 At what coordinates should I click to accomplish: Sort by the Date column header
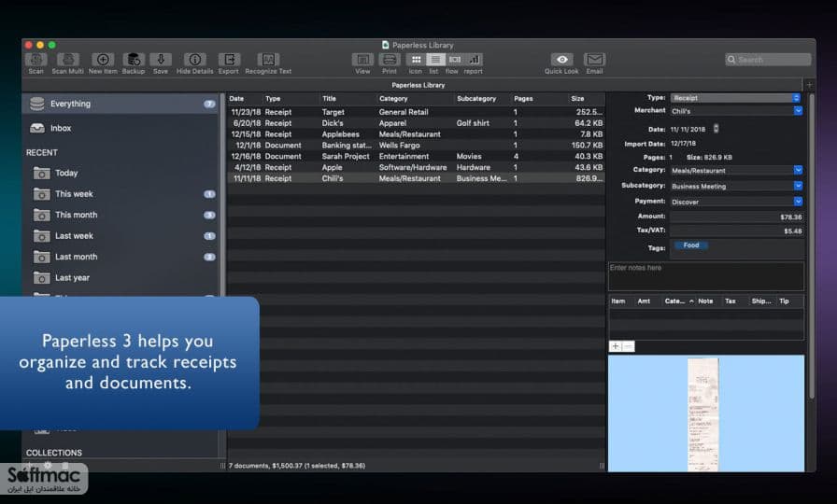pyautogui.click(x=245, y=99)
